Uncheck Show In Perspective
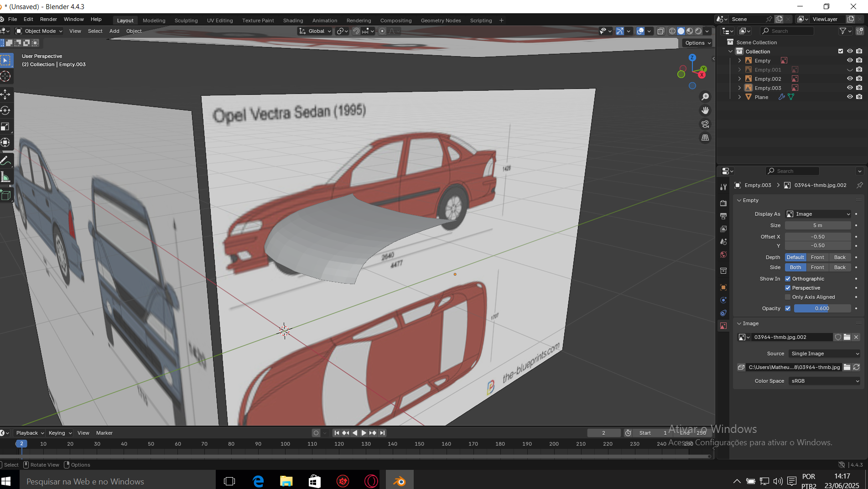 [x=788, y=288]
